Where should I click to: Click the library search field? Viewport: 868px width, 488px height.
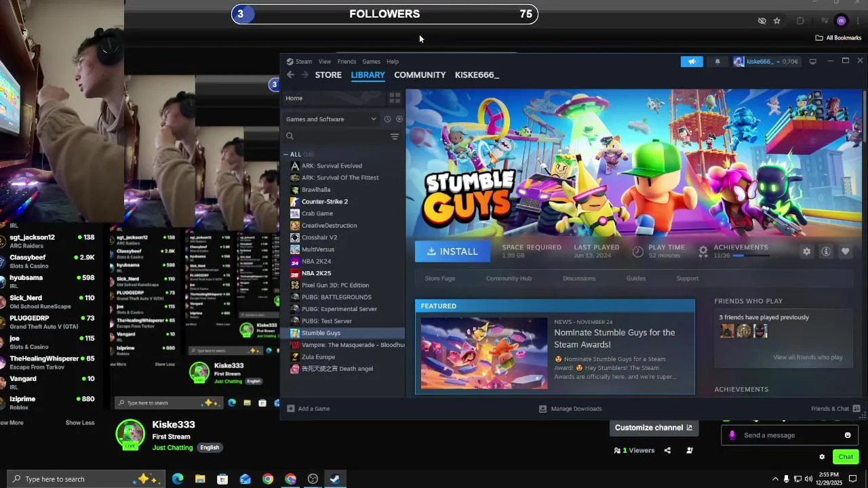coord(337,136)
